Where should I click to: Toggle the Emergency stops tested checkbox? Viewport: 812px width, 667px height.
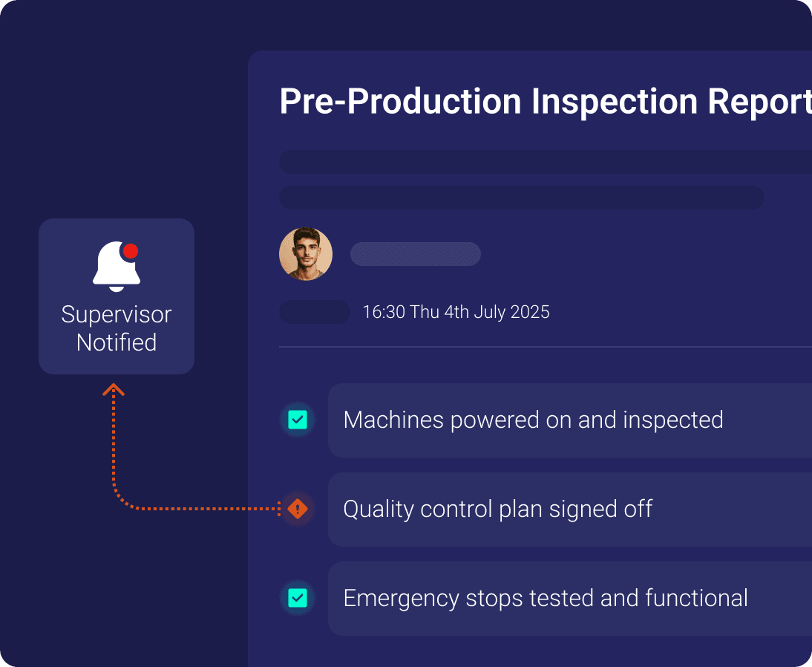[298, 598]
